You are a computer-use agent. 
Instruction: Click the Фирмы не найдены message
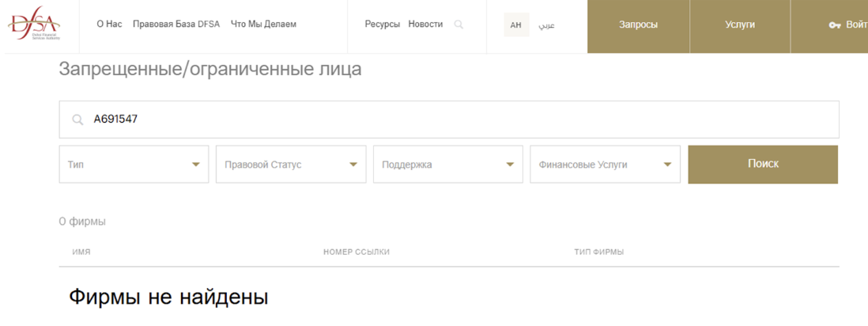(x=169, y=298)
